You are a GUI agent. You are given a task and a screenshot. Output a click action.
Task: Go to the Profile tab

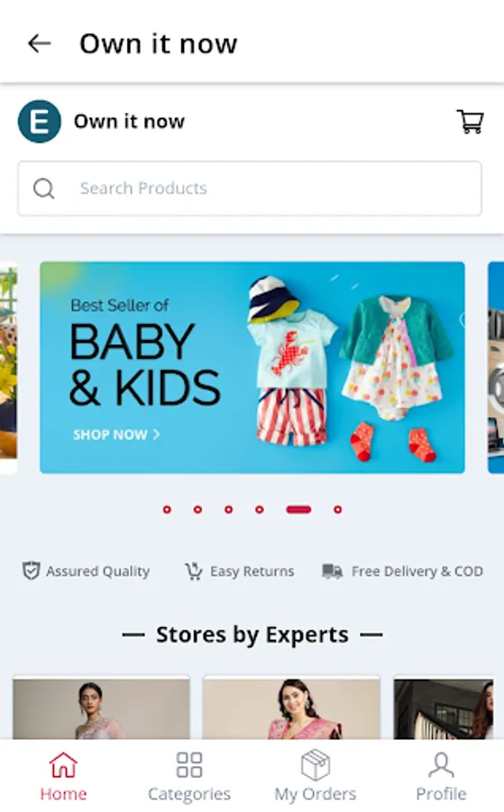[x=441, y=776]
